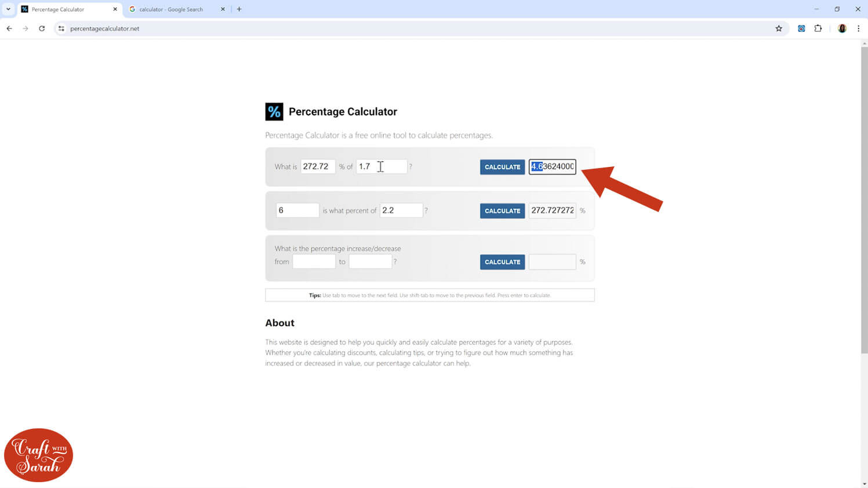Click the field containing 6
The image size is (868, 488).
click(297, 210)
